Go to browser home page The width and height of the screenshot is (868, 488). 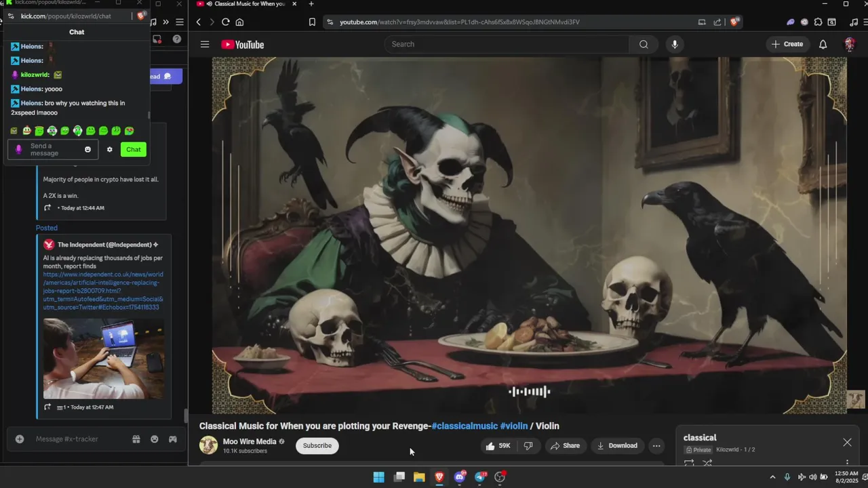point(239,22)
